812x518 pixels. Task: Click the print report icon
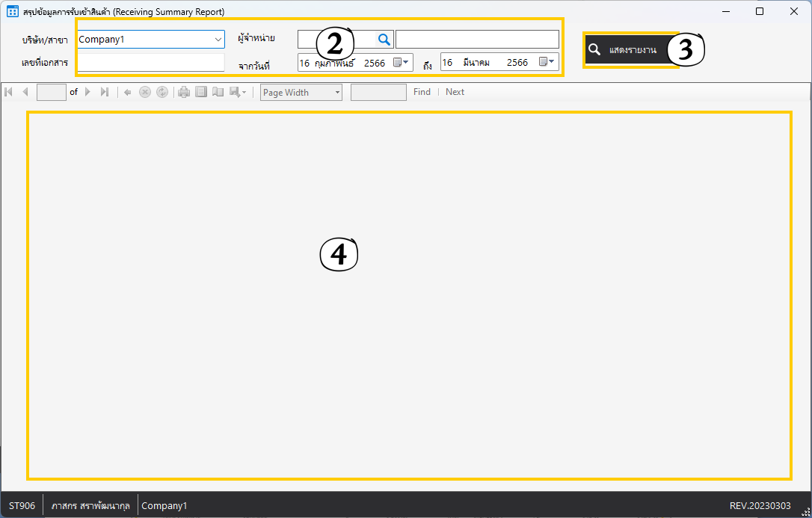click(x=184, y=92)
